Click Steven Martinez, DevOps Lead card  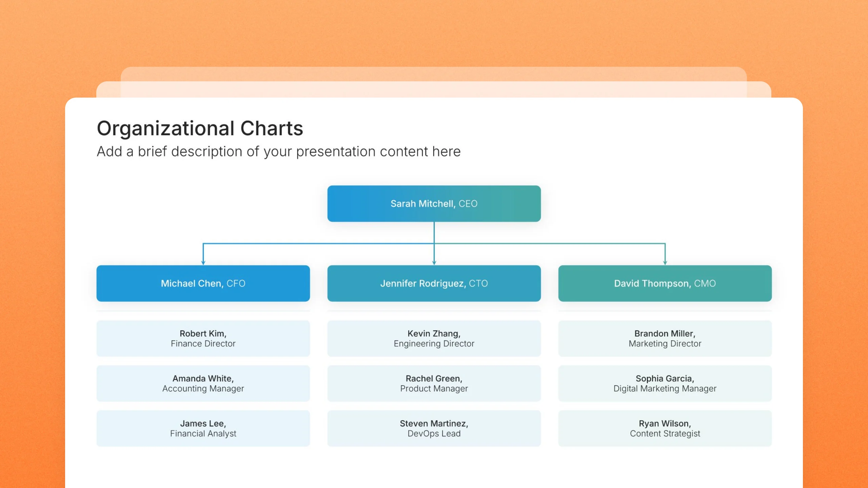[x=434, y=428]
